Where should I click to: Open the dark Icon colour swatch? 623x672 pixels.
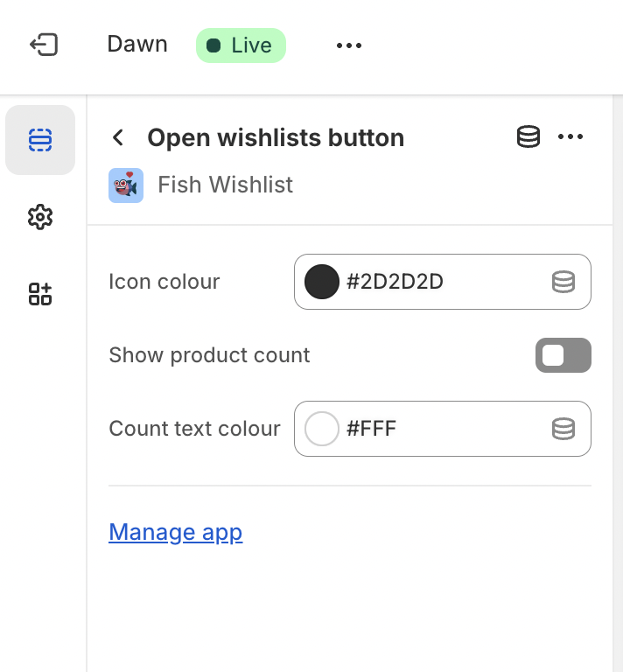pos(322,282)
